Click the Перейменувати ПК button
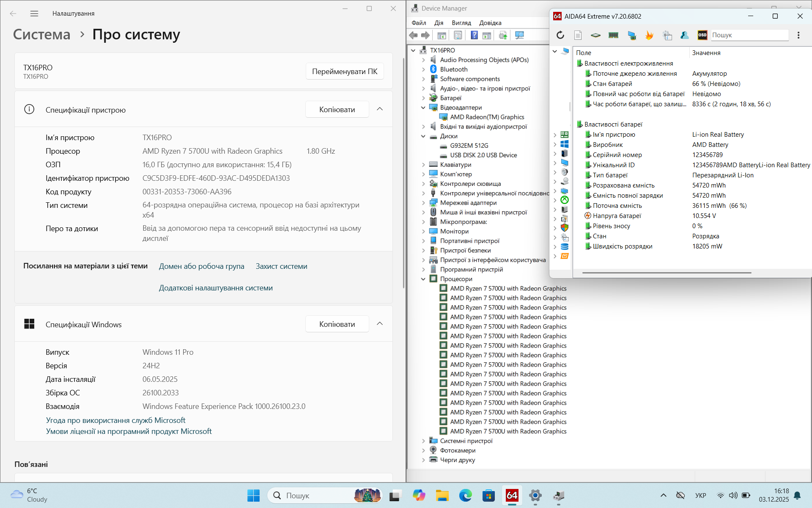Viewport: 812px width, 508px height. (344, 72)
